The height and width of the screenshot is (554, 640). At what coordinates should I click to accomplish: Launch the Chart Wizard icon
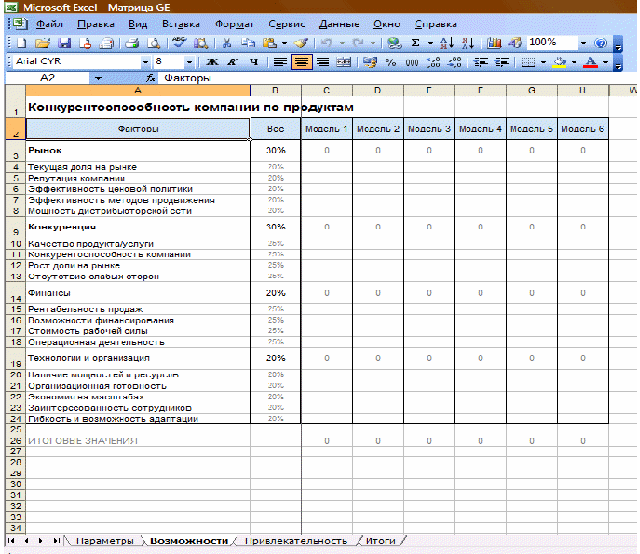point(494,43)
